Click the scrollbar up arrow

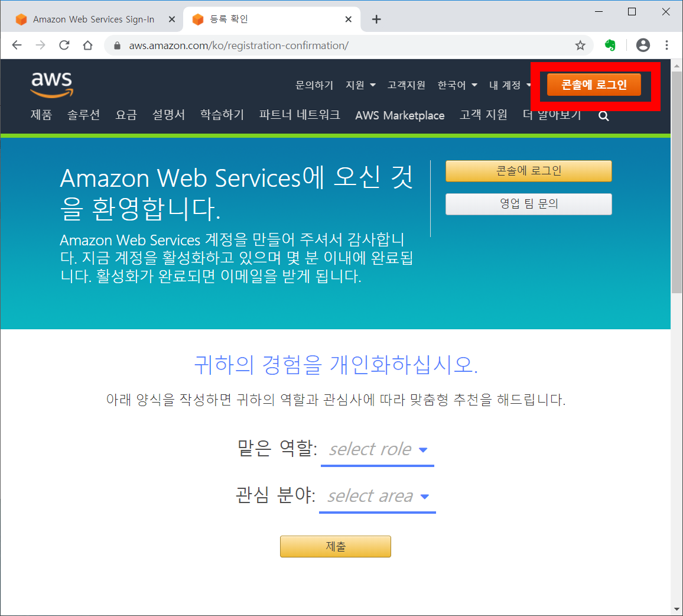[677, 66]
